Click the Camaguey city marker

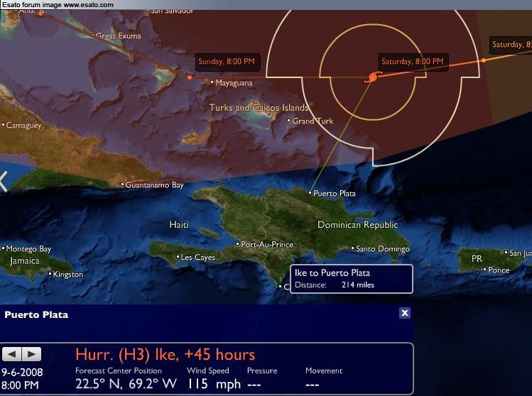[4, 125]
